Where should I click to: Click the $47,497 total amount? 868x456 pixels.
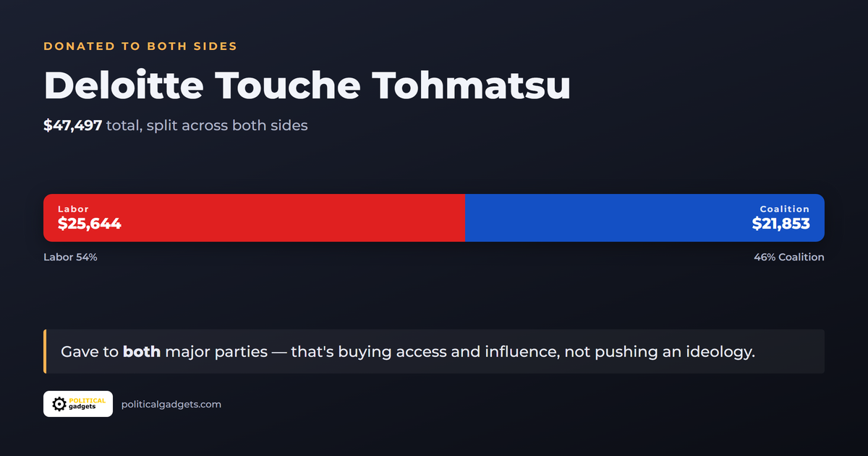click(72, 125)
